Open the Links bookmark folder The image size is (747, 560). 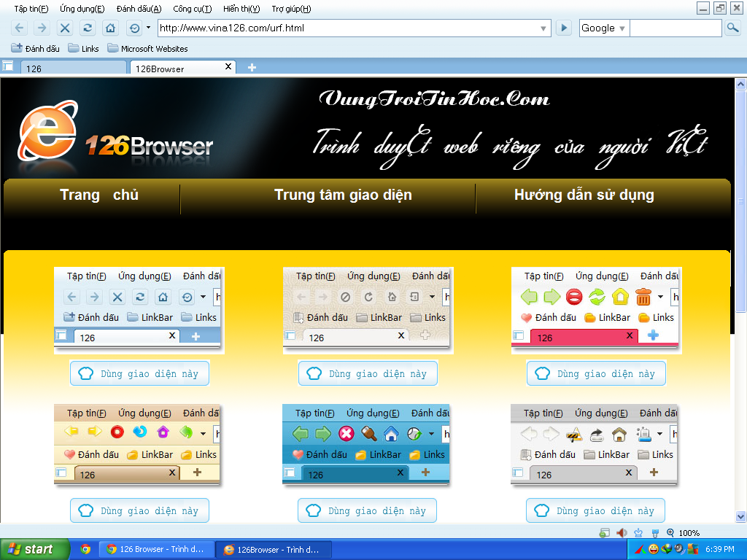point(83,49)
